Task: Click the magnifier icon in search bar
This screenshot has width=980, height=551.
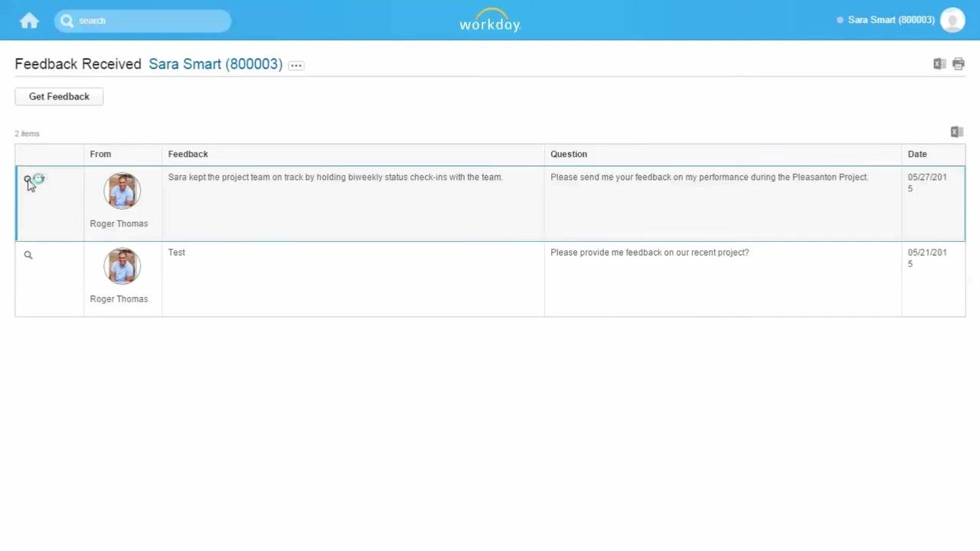Action: pyautogui.click(x=67, y=21)
